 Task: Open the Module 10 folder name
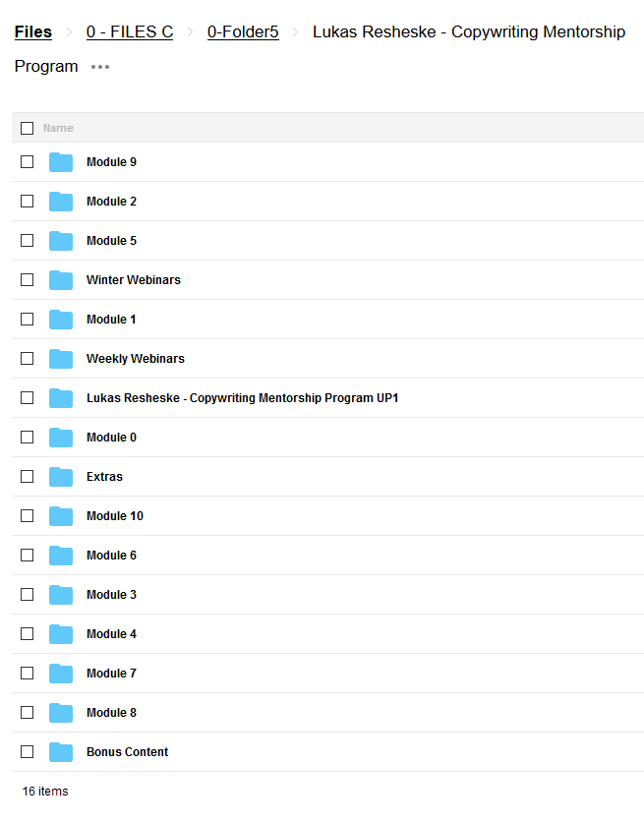coord(115,516)
